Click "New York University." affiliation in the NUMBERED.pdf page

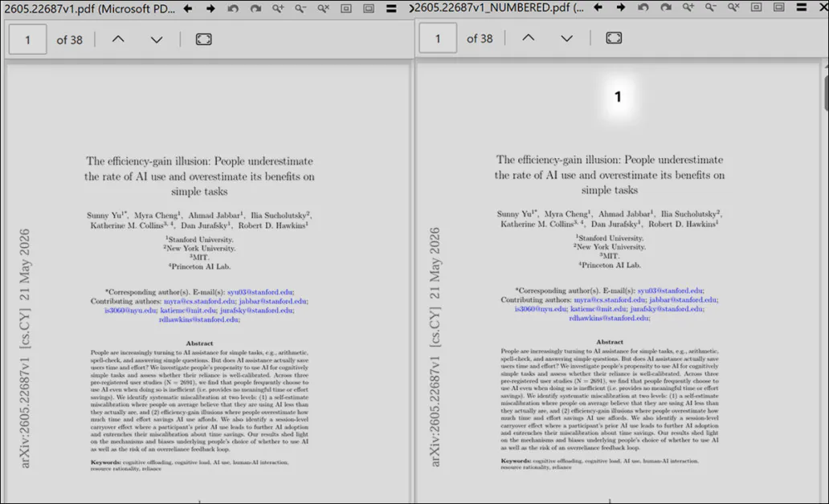(610, 246)
